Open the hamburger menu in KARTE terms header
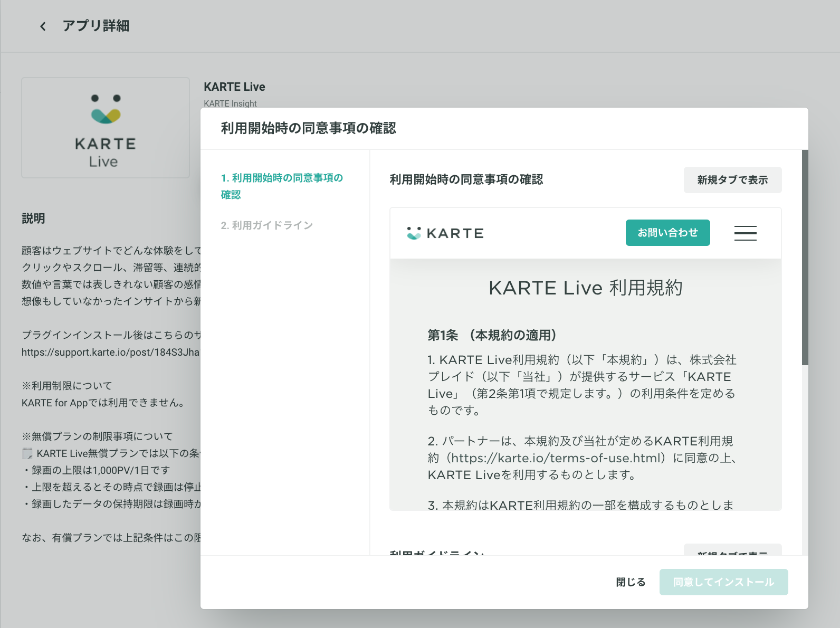This screenshot has height=628, width=840. pos(745,233)
